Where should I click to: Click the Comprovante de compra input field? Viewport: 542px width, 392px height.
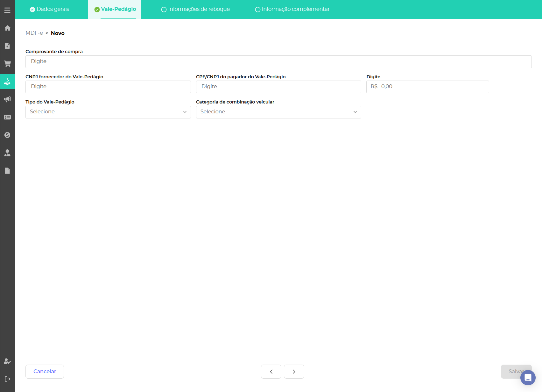[x=278, y=61]
